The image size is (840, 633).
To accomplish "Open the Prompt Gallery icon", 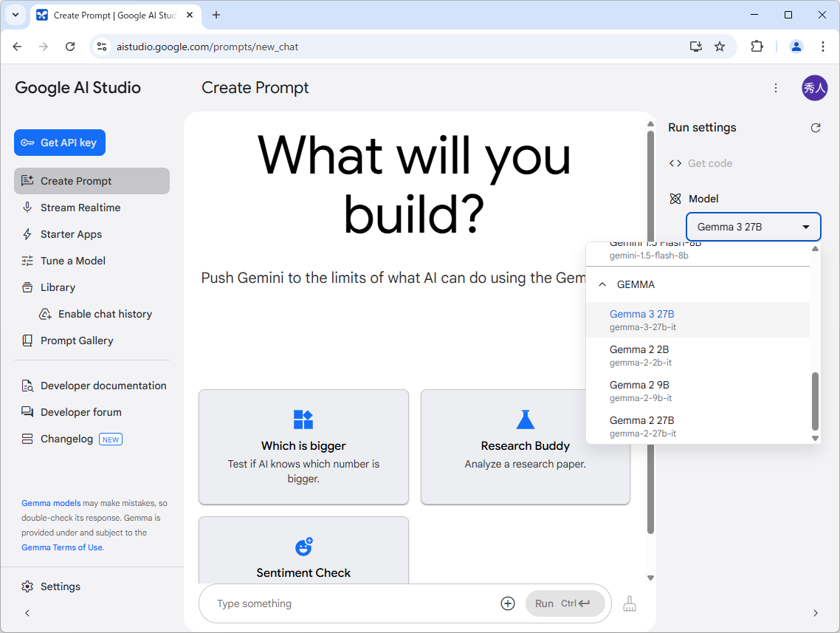I will (27, 341).
